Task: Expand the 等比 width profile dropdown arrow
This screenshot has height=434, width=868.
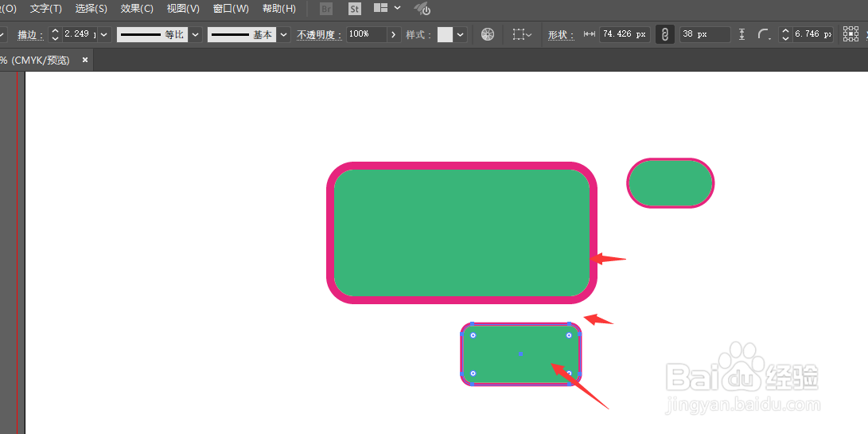Action: pyautogui.click(x=196, y=34)
